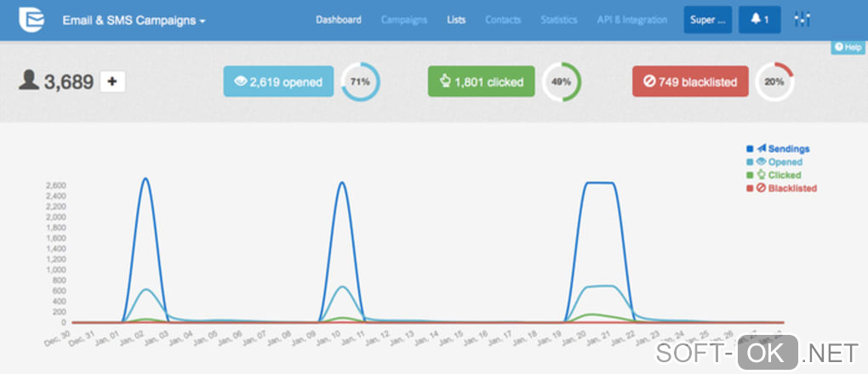
Task: Open the notifications bell button
Action: (759, 20)
